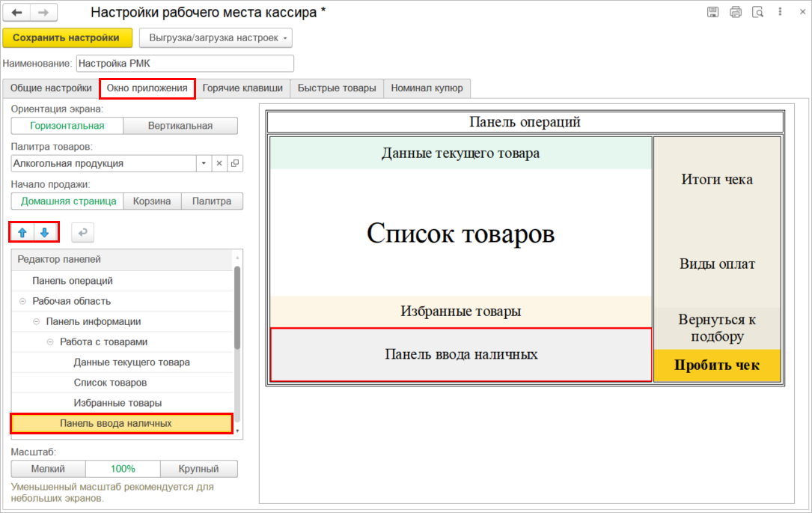The height and width of the screenshot is (513, 812).
Task: Select Вертикальная screen orientation
Action: click(180, 126)
